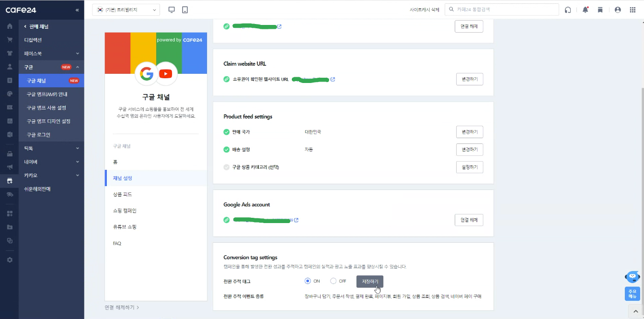Viewport: 644px width, 319px height.
Task: Collapse the sidebar with double chevron
Action: tap(78, 10)
